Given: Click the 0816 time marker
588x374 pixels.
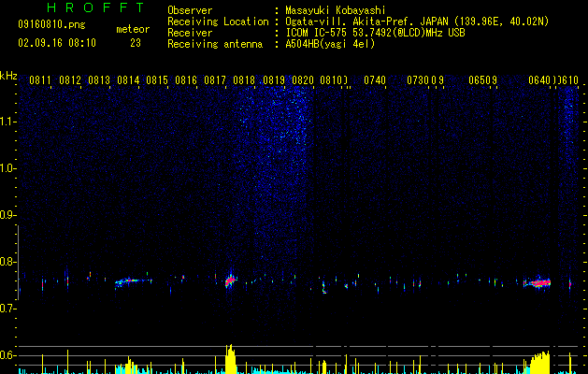Looking at the screenshot, I should tap(186, 80).
